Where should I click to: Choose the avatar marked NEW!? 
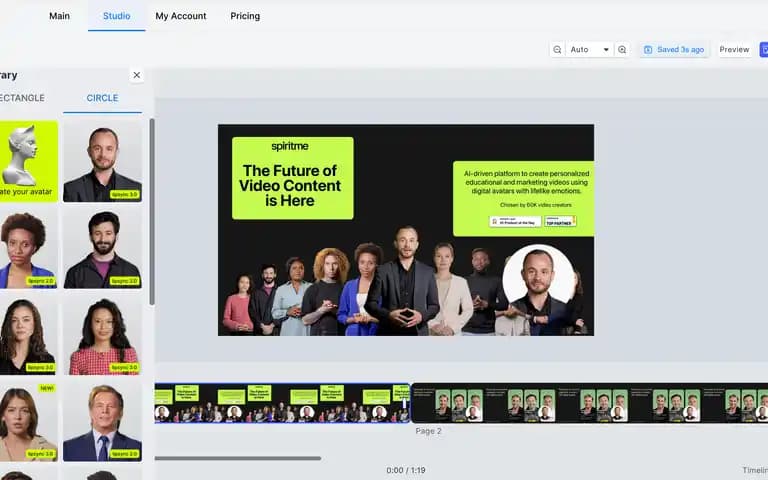click(28, 422)
